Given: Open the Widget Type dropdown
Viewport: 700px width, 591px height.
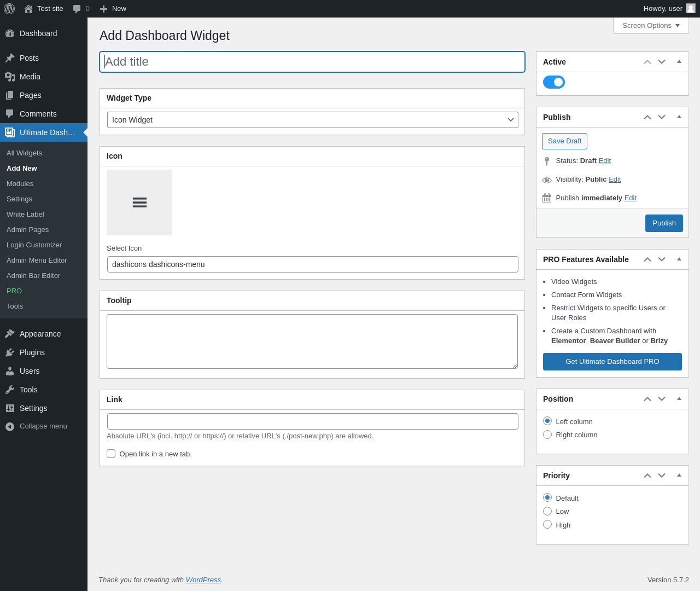Looking at the screenshot, I should tap(313, 120).
